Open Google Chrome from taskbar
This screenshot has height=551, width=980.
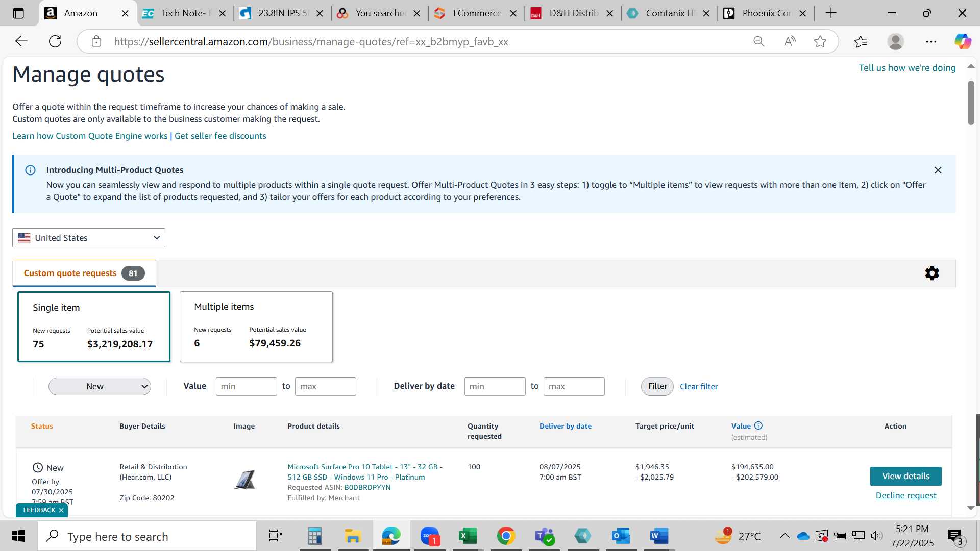click(x=506, y=536)
